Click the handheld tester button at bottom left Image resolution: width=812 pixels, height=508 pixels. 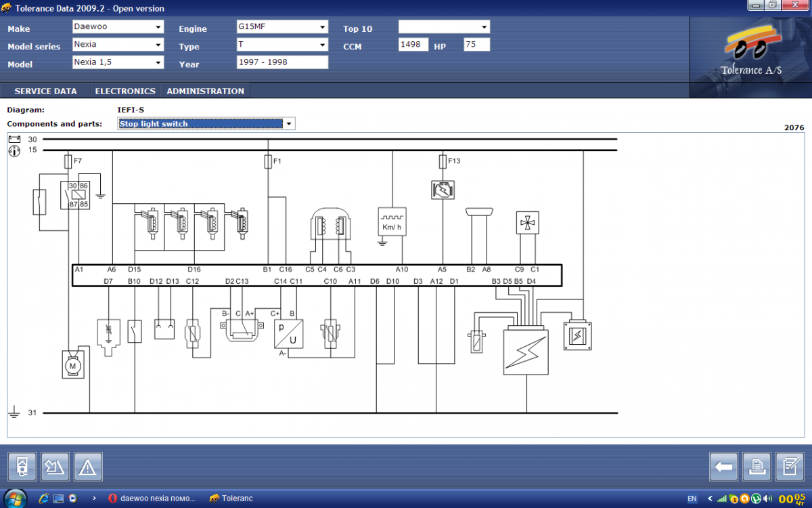[22, 466]
